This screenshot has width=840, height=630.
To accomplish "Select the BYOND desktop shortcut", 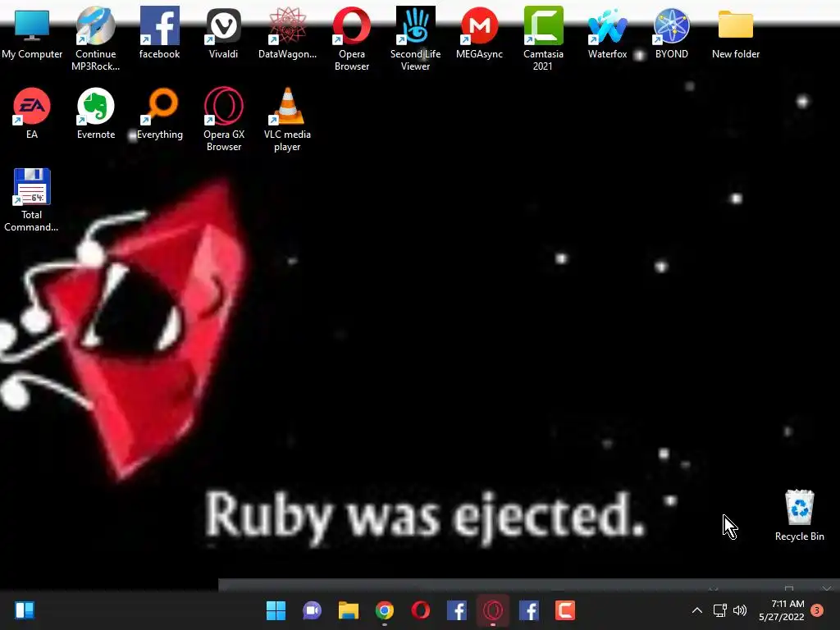I will click(x=671, y=33).
